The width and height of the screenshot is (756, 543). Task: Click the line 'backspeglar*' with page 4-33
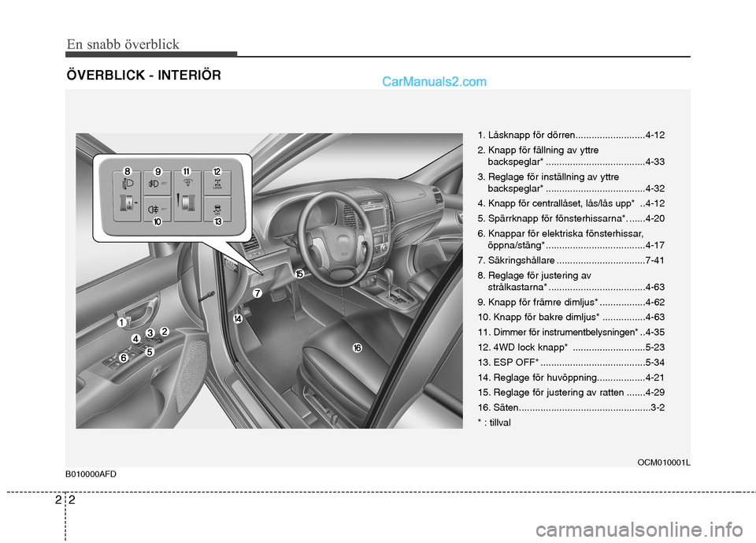click(x=576, y=162)
